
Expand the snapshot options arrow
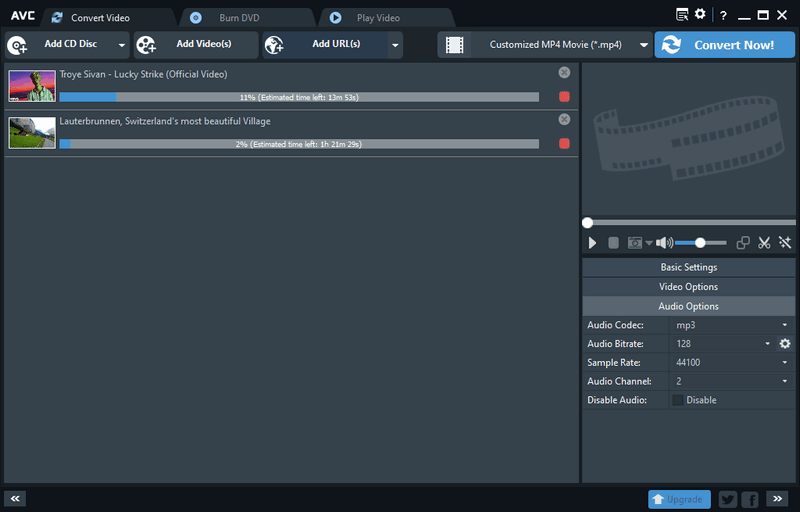[649, 243]
